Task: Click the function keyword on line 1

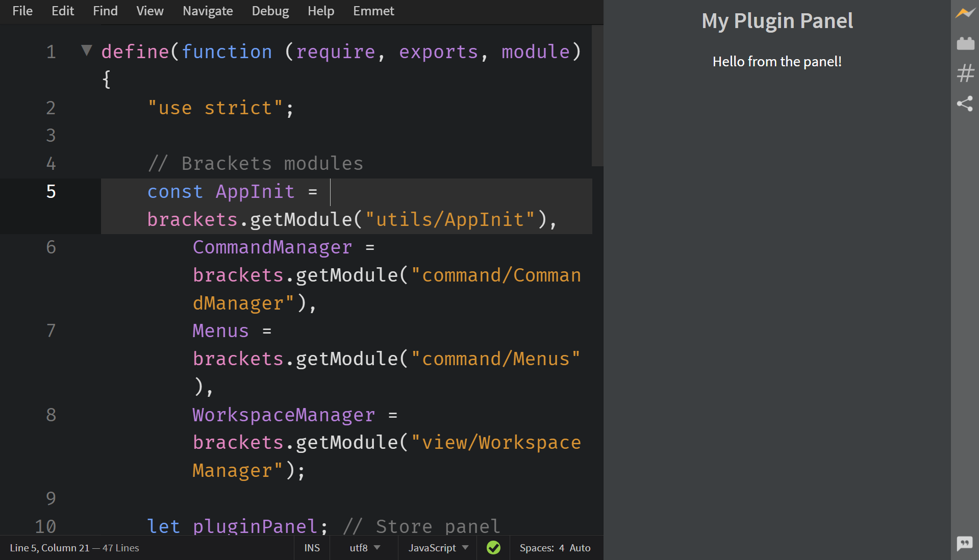Action: tap(227, 52)
